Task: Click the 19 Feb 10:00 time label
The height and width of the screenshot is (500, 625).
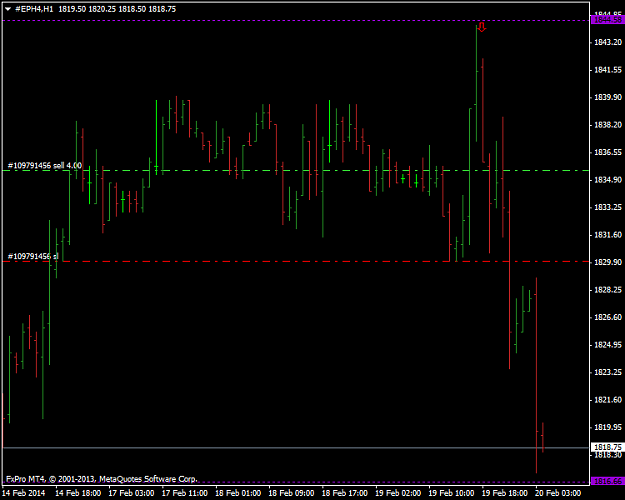Action: pos(452,493)
